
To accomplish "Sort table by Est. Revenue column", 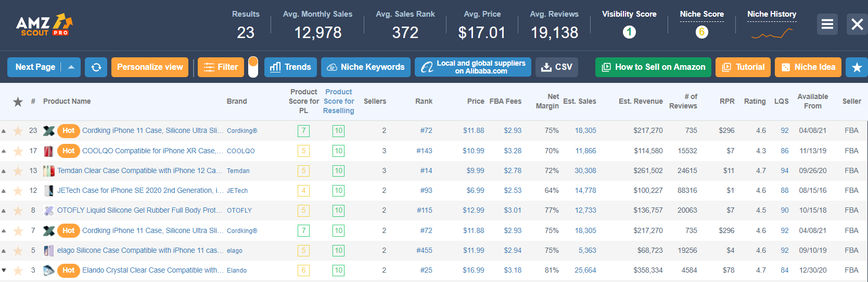I will (x=641, y=101).
